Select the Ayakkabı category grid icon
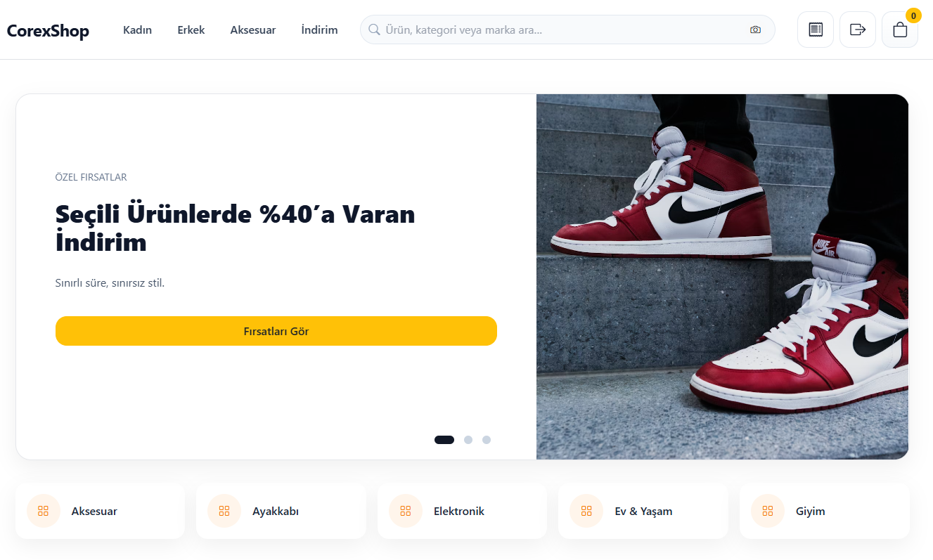Screen dimensions: 933x560 [224, 511]
